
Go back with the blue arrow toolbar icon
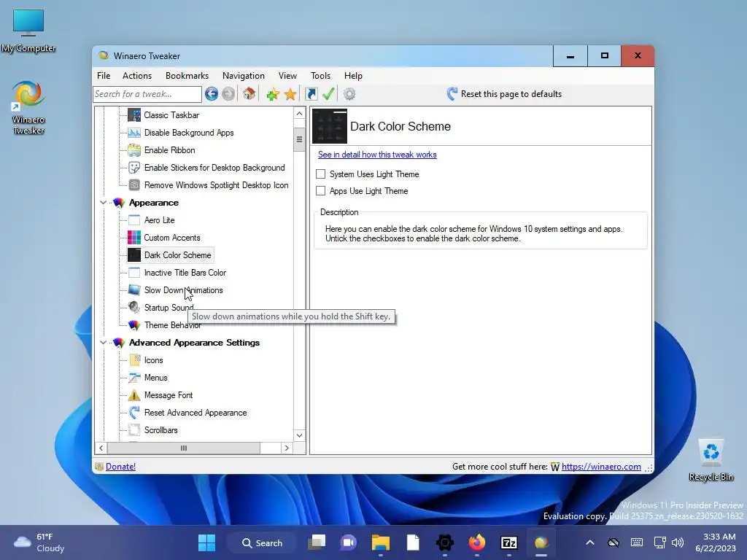(x=212, y=94)
